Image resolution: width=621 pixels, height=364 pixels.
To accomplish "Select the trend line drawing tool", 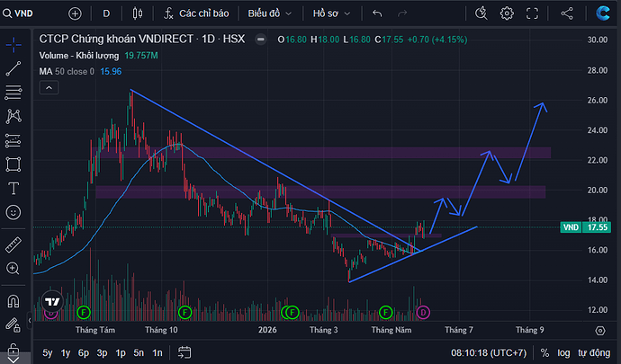I will 13,69.
